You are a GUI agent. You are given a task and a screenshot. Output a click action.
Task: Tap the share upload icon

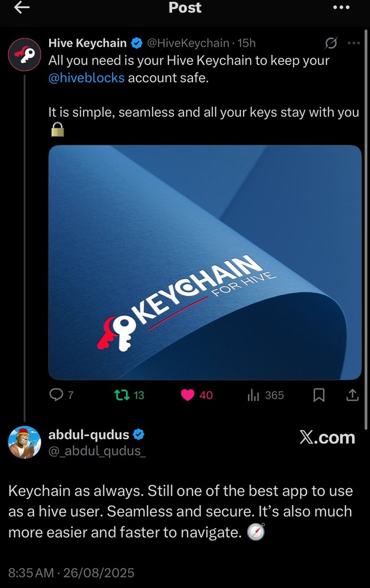pyautogui.click(x=353, y=395)
